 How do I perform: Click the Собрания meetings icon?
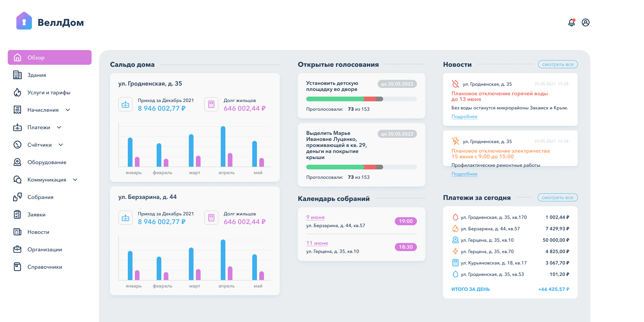(x=17, y=197)
